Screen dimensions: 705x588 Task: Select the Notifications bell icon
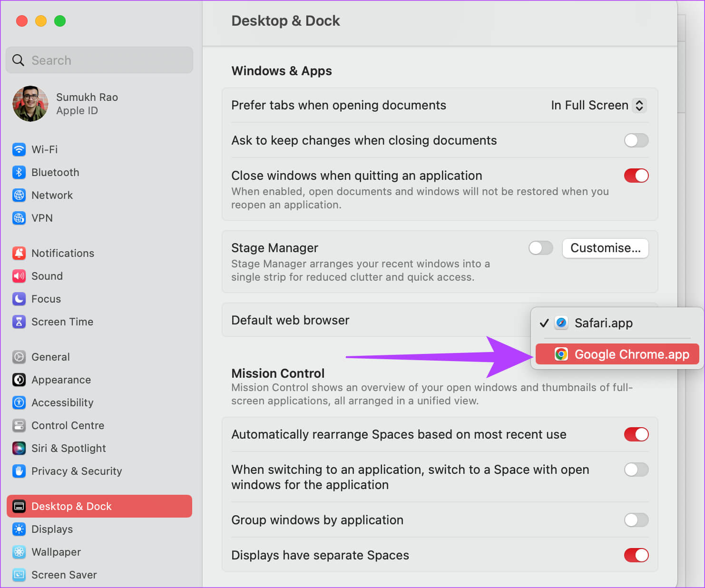[19, 253]
